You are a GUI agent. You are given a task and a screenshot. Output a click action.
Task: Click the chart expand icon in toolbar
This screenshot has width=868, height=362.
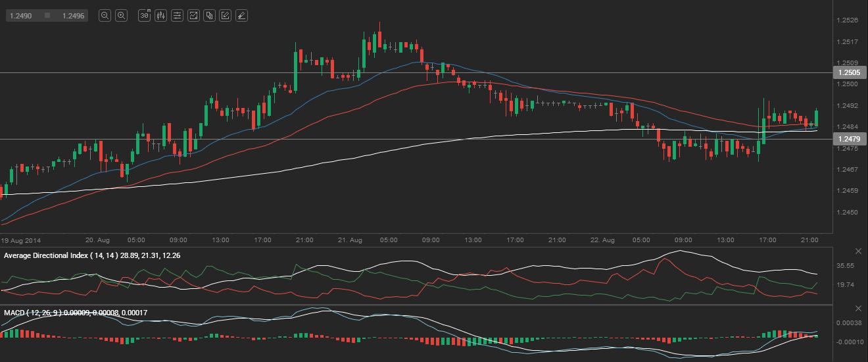click(193, 16)
